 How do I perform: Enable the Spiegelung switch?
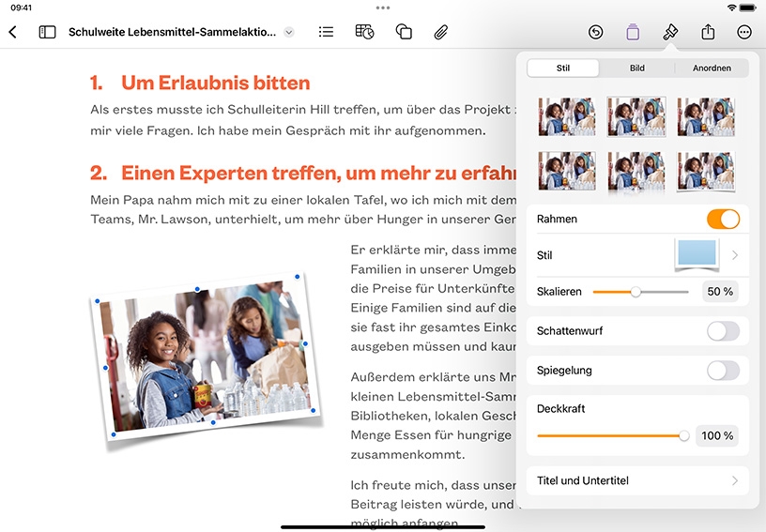click(x=723, y=371)
